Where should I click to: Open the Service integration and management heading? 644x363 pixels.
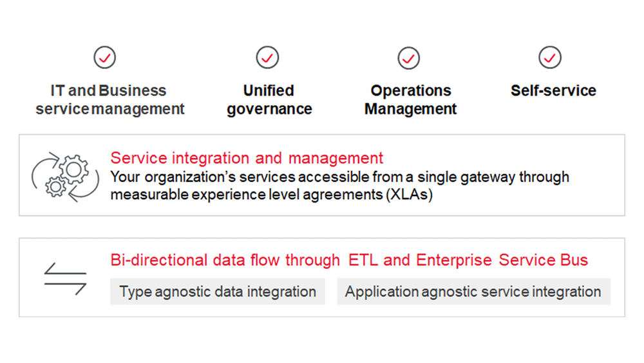247,158
